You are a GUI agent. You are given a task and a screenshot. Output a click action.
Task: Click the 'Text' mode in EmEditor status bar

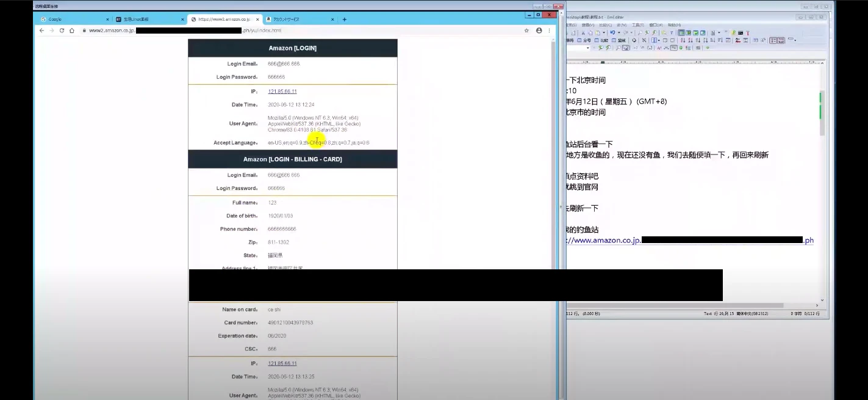click(708, 313)
